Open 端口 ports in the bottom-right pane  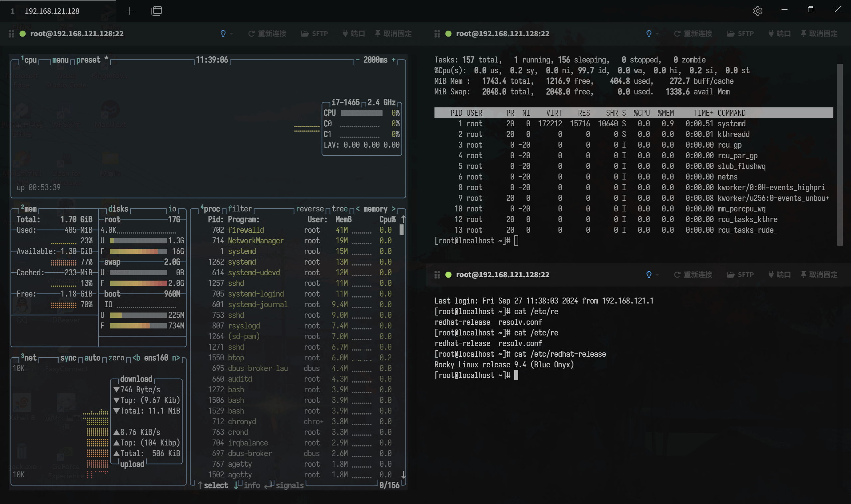(x=779, y=274)
